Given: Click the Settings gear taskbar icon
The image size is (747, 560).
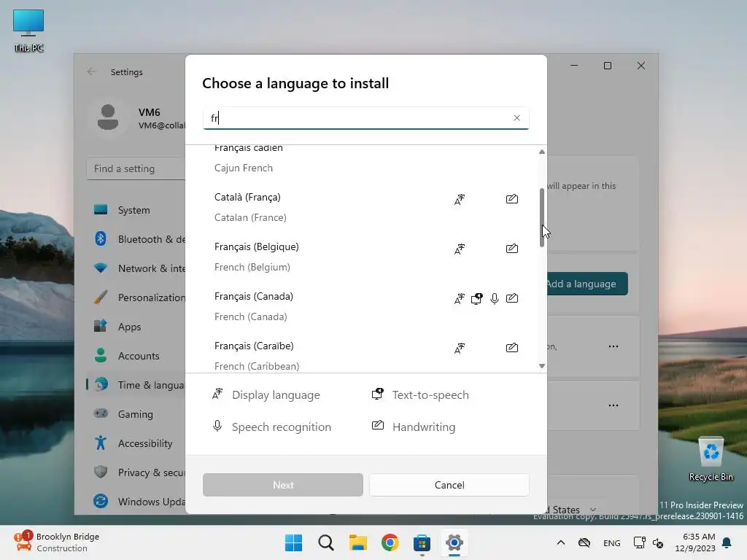Looking at the screenshot, I should coord(454,542).
